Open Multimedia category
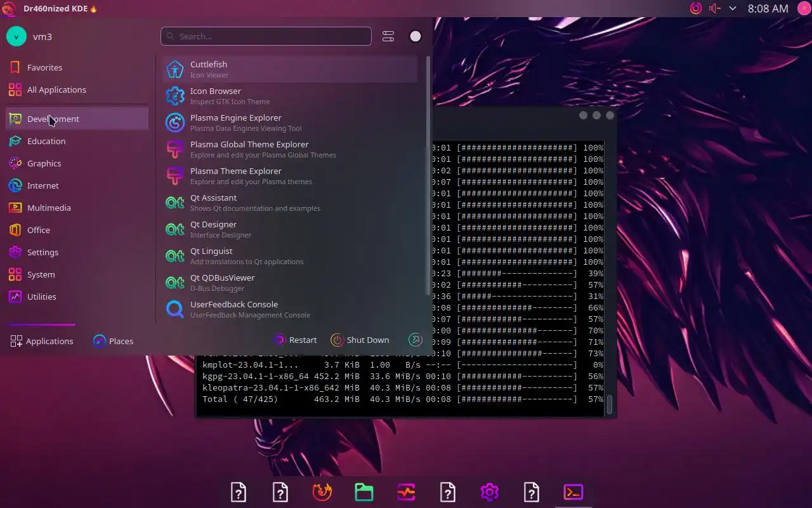This screenshot has width=812, height=508. tap(77, 208)
